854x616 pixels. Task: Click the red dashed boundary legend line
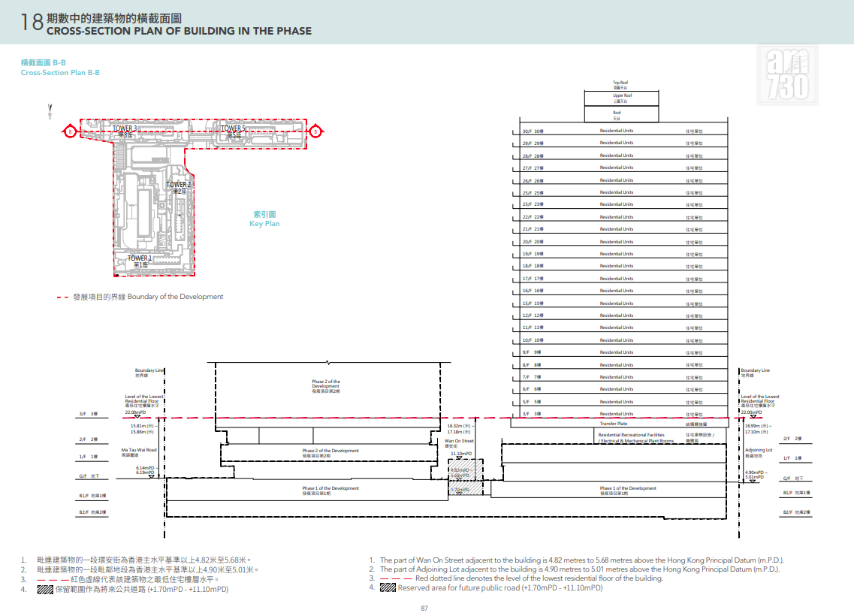click(62, 297)
